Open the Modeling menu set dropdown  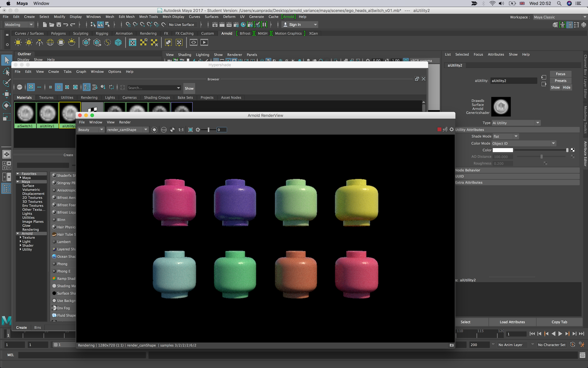click(19, 25)
